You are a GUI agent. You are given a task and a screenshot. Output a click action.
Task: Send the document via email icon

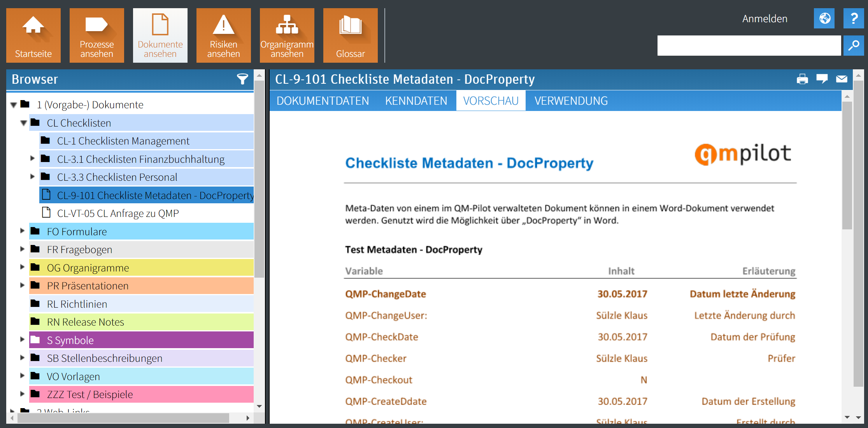pos(842,79)
